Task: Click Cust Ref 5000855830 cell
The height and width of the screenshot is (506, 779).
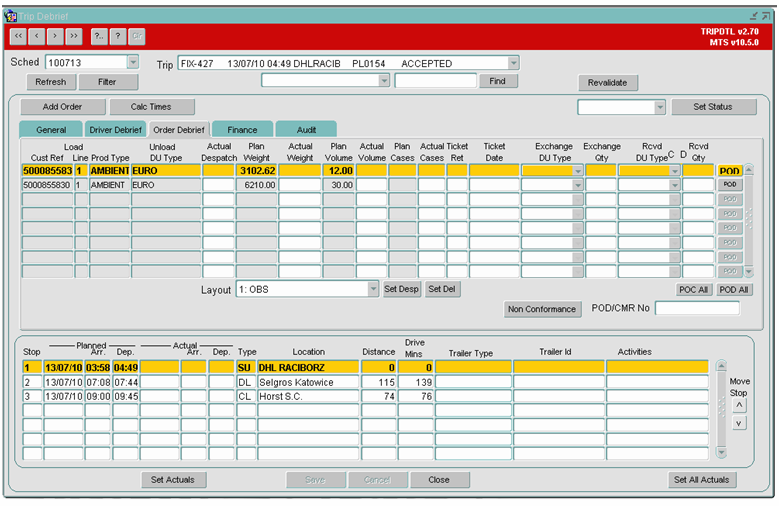Action: [x=47, y=185]
